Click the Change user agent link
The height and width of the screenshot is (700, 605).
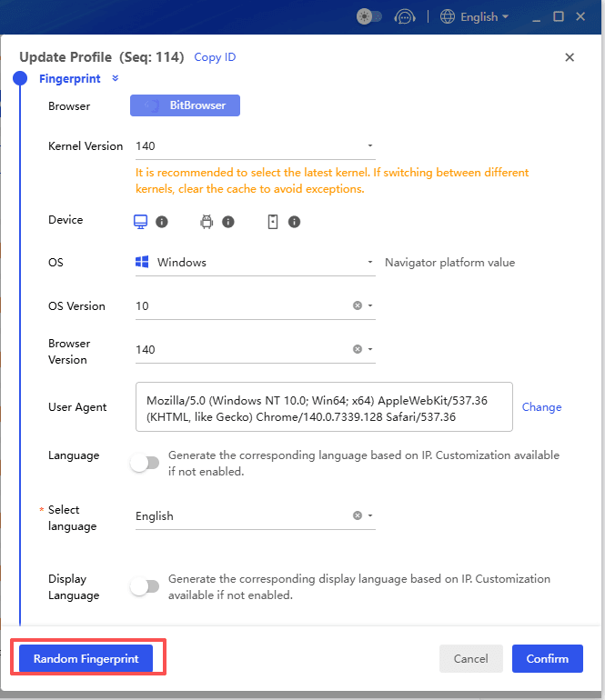(541, 407)
